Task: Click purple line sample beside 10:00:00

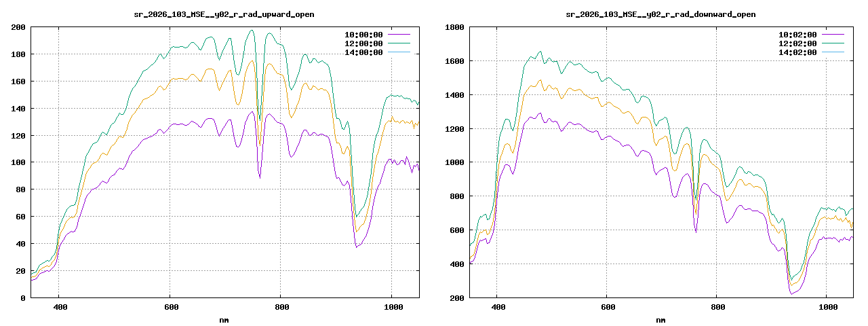Action: point(400,34)
